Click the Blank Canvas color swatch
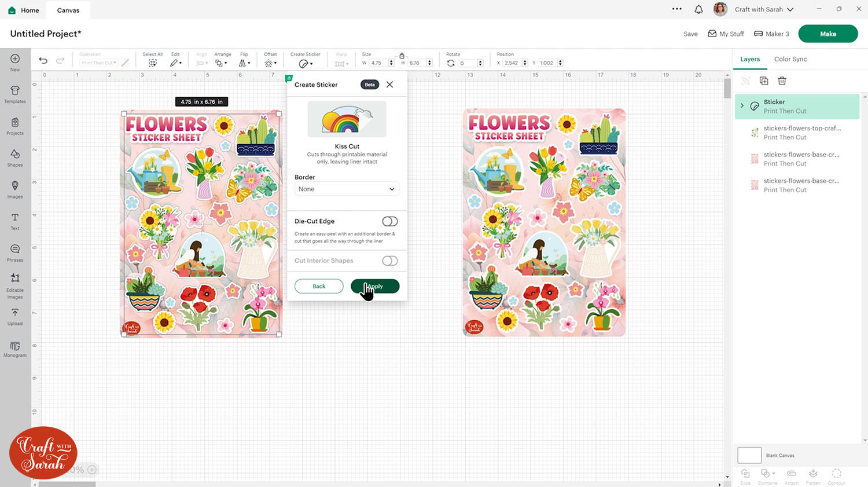Screen dimensions: 868x487 coord(749,455)
